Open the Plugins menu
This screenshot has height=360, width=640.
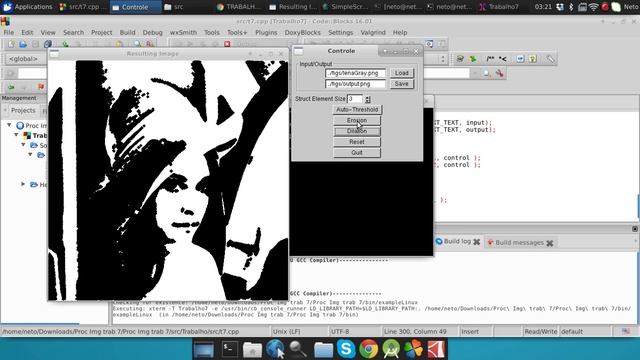(x=266, y=32)
